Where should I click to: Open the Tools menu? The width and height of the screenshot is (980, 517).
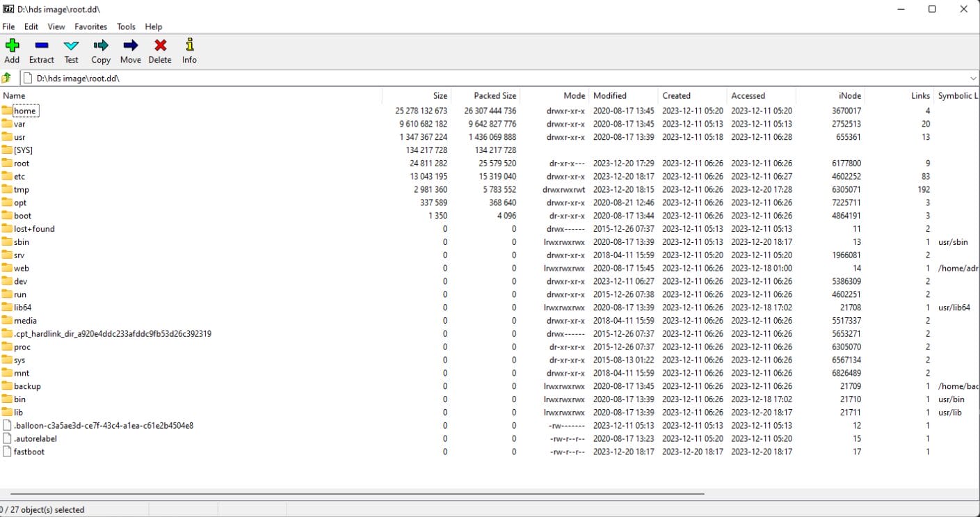[x=125, y=26]
